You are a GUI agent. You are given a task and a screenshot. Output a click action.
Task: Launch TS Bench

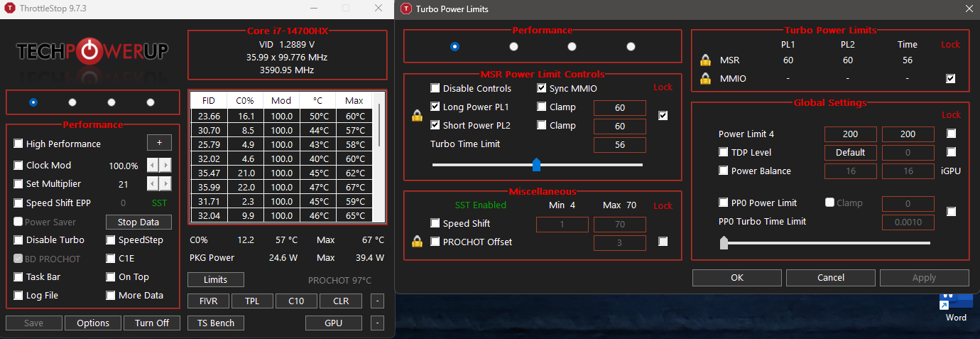pos(216,323)
